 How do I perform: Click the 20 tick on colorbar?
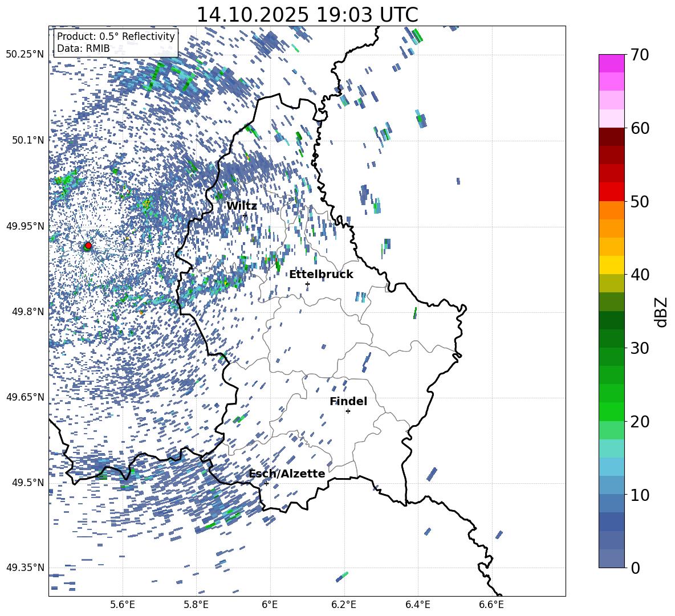click(x=640, y=422)
